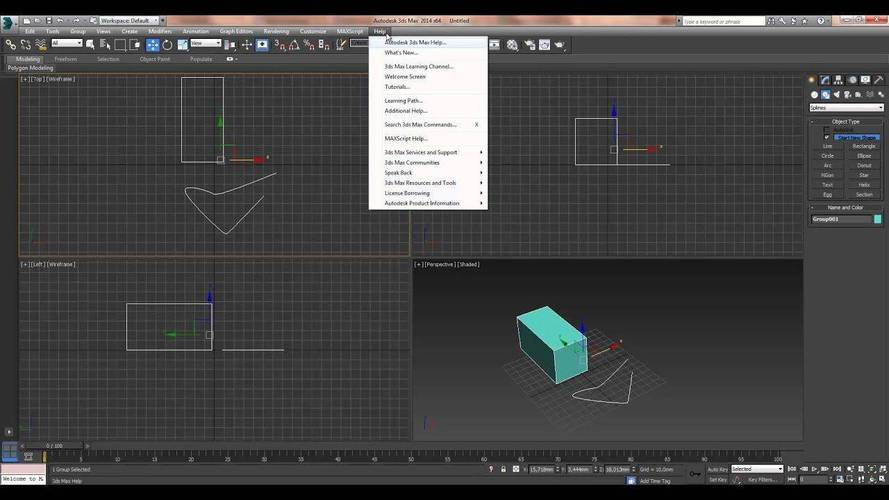Toggle the Window/Crossing selection icon
This screenshot has height=500, width=889.
[134, 44]
